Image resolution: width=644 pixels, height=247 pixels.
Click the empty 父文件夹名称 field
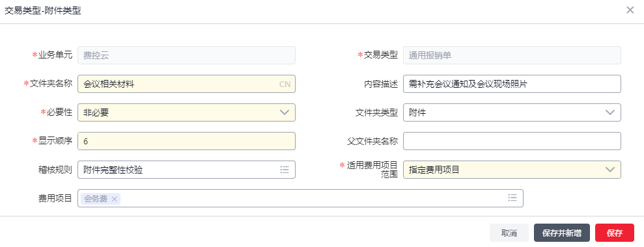click(x=512, y=141)
